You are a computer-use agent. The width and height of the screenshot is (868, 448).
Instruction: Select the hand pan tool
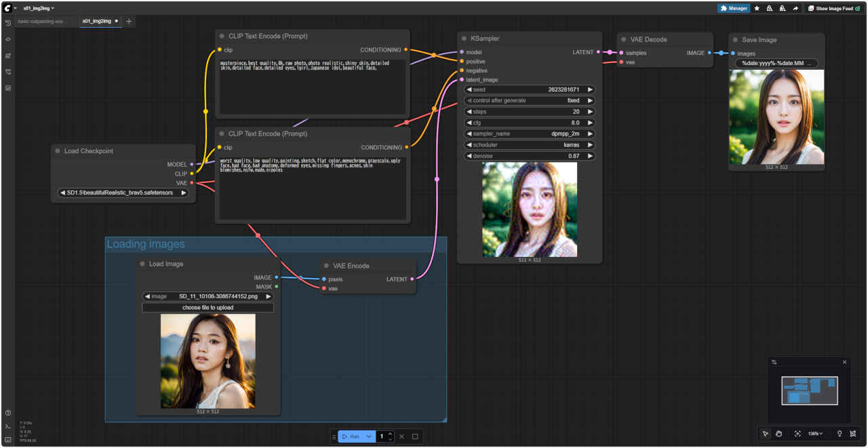tap(779, 434)
